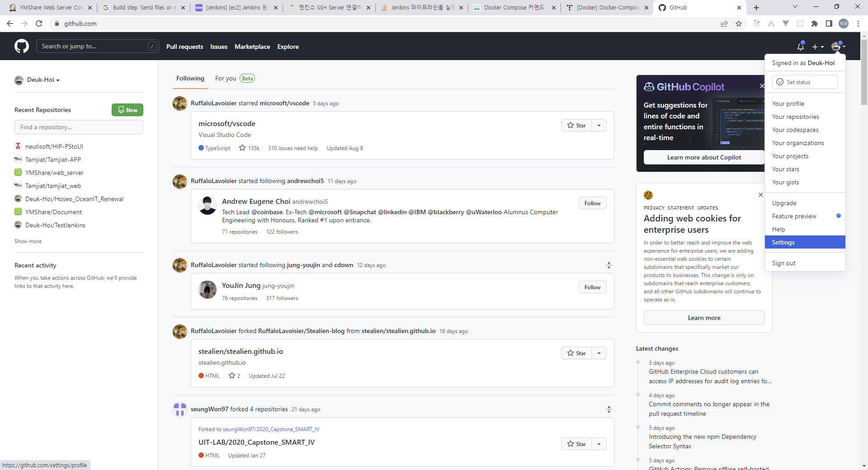Follow Andrew Eugene Choi

point(592,203)
